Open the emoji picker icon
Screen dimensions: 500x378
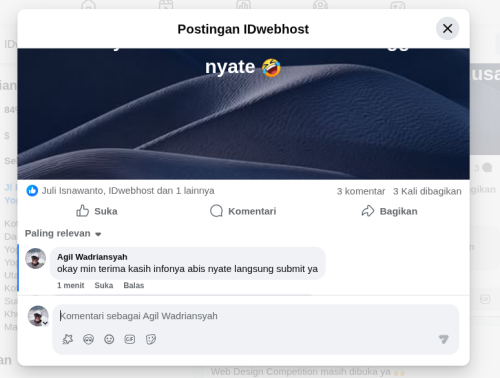coord(109,339)
